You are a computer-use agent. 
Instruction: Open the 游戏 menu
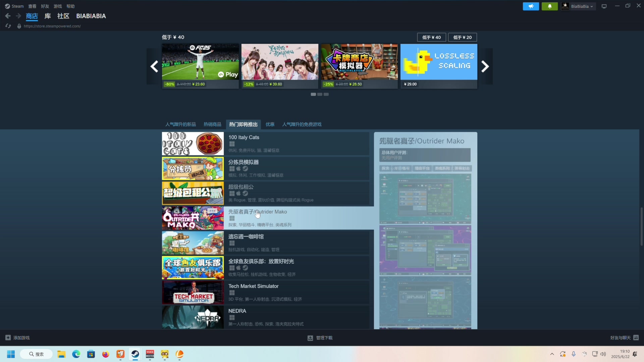tap(58, 6)
